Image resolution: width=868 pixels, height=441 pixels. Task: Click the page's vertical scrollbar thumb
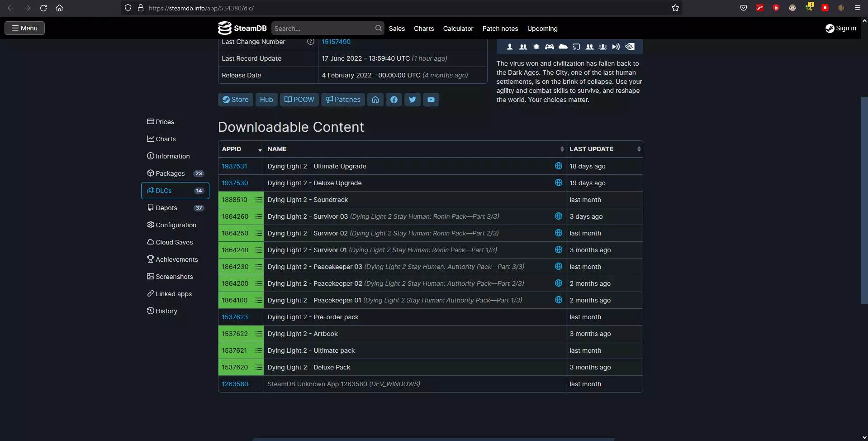coord(864,200)
